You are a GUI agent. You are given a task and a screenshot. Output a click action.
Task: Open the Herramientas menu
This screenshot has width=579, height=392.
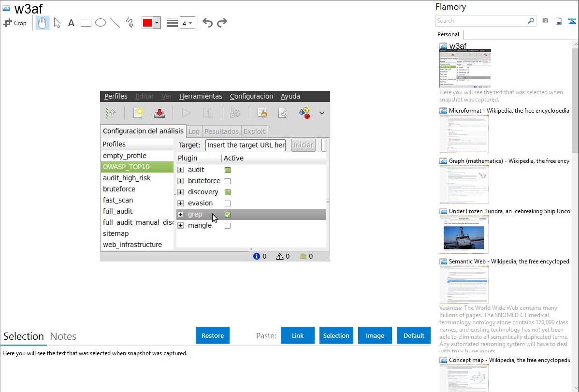[201, 97]
